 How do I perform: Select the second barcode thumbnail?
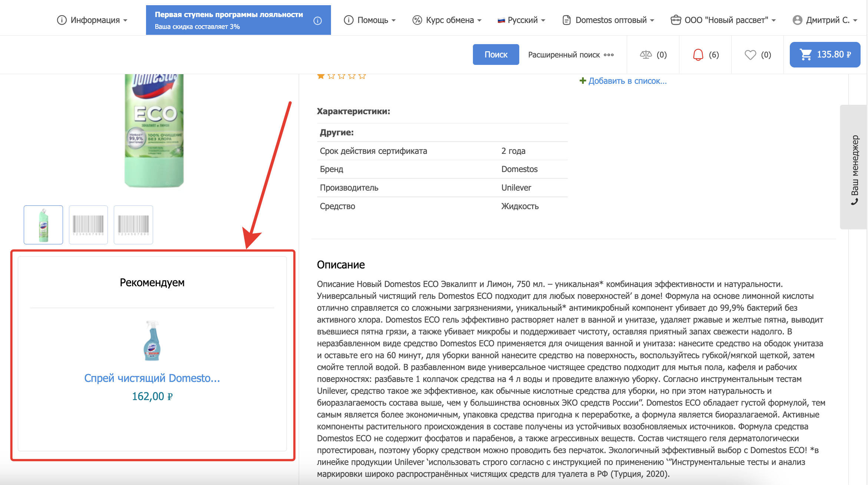(x=133, y=225)
